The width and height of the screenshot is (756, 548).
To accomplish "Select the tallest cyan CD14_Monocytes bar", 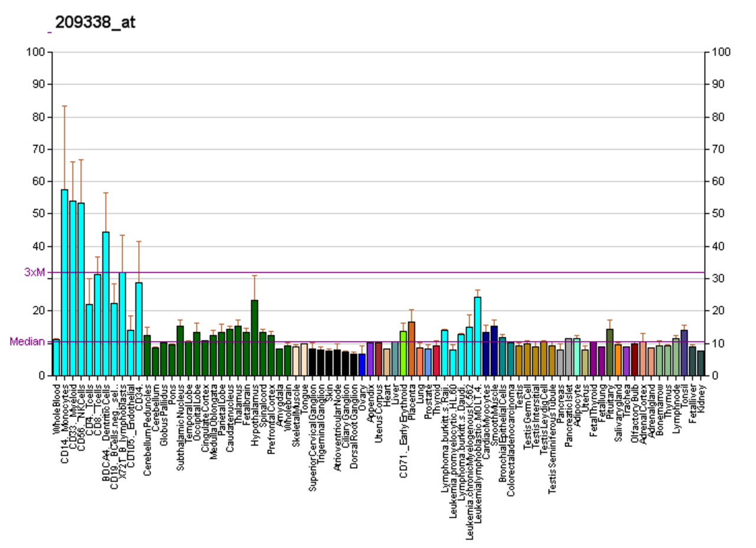I will (x=64, y=283).
